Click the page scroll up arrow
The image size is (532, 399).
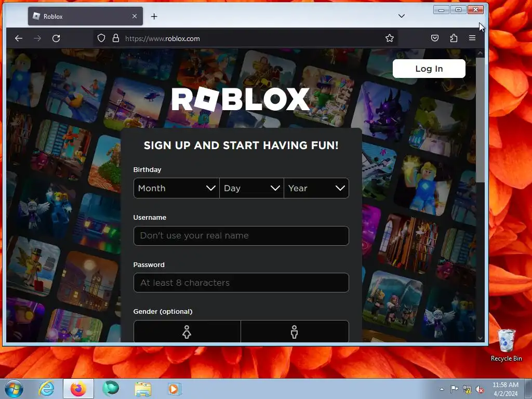(x=480, y=54)
